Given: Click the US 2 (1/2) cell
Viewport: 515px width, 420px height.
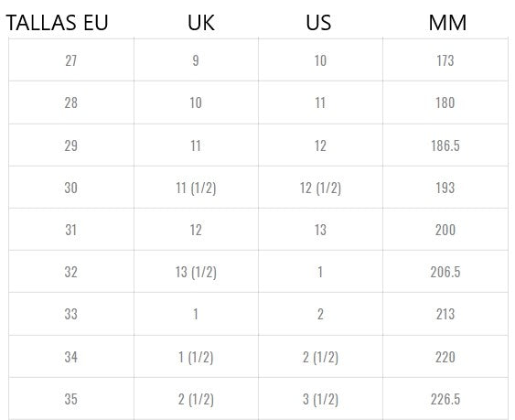Looking at the screenshot, I should click(320, 357).
